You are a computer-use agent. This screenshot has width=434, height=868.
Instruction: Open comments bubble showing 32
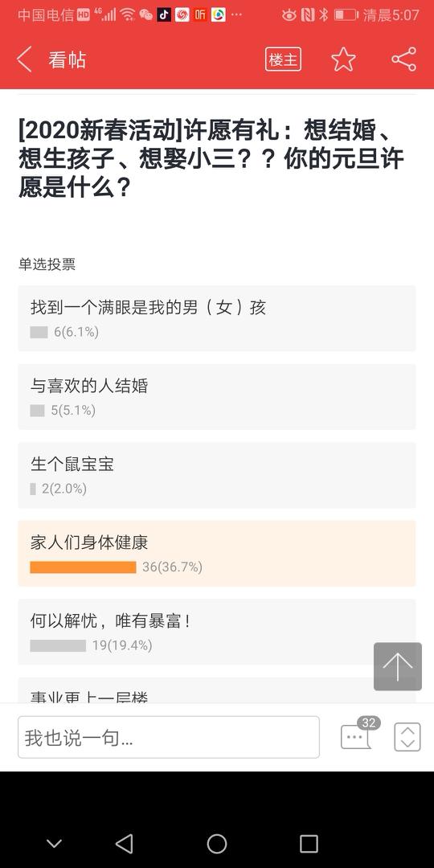[358, 734]
